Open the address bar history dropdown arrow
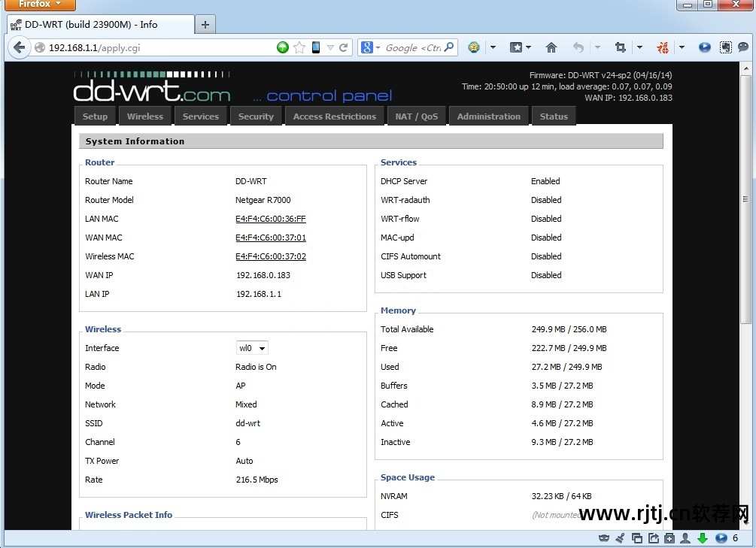The height and width of the screenshot is (548, 756). (x=330, y=47)
